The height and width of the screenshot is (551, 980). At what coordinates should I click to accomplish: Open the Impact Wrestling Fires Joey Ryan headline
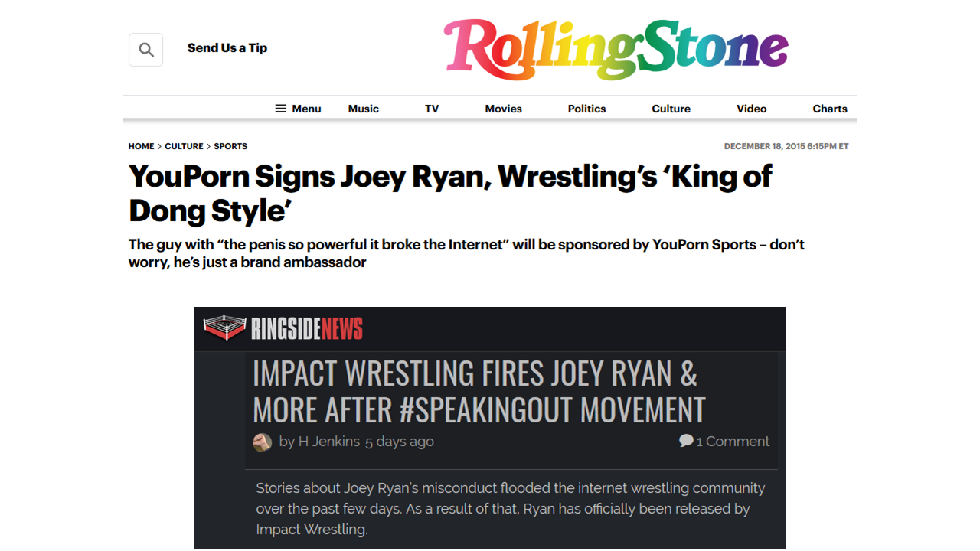point(479,392)
